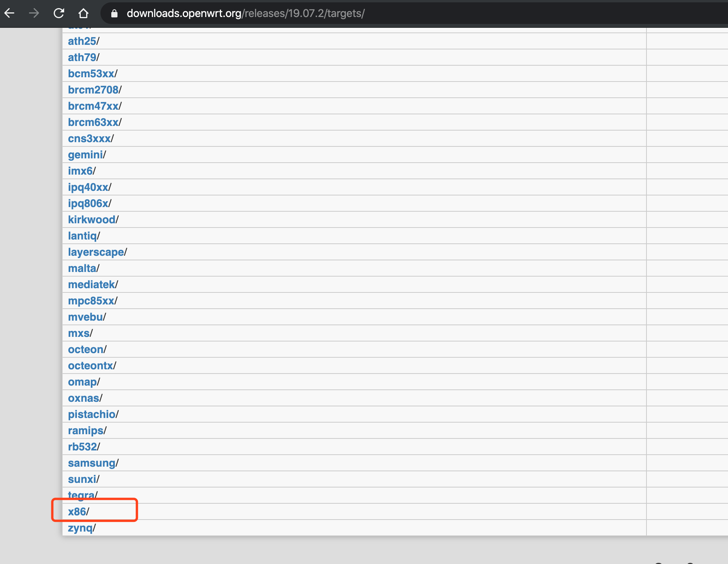
Task: Open the ath25/ directory
Action: tap(82, 41)
